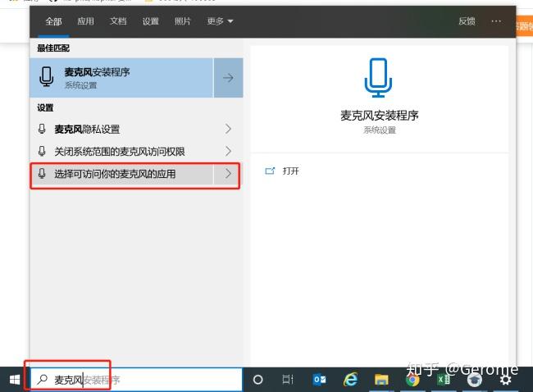The image size is (533, 392).
Task: Open the three-dot options menu
Action: 496,21
